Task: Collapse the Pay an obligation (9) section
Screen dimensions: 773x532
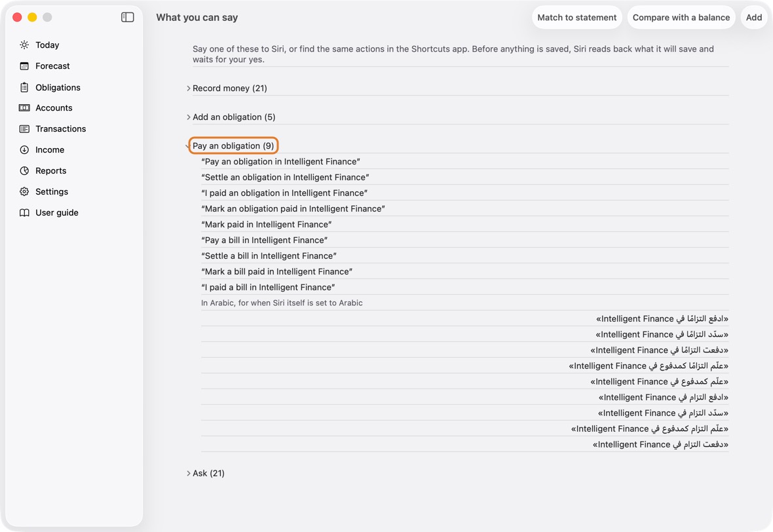Action: [x=188, y=146]
